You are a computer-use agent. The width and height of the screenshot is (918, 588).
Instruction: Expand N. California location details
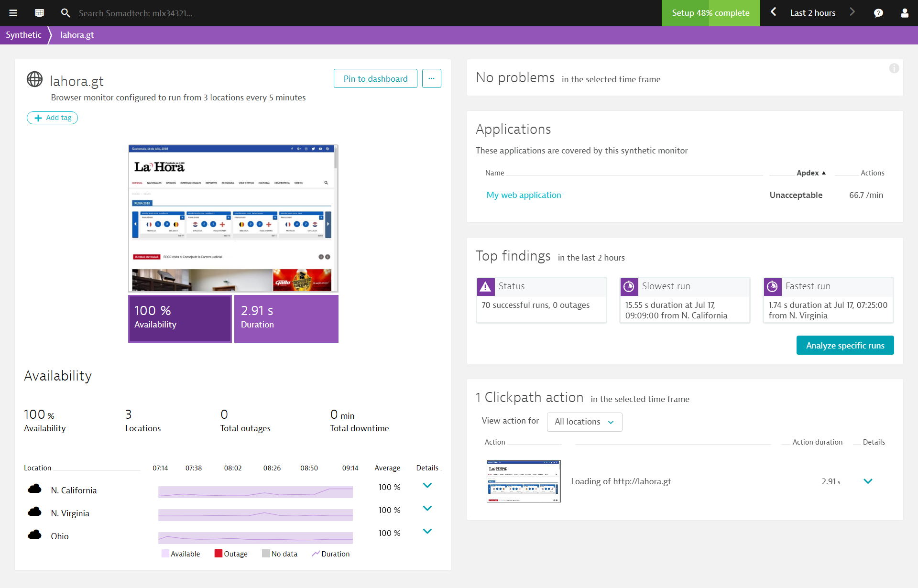(x=427, y=486)
